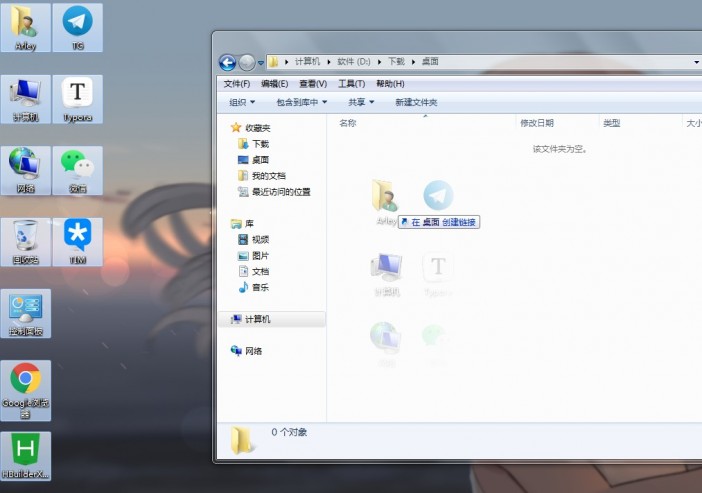Select 下载 under Favorites in sidebar
Viewport: 702px width, 493px height.
(260, 144)
